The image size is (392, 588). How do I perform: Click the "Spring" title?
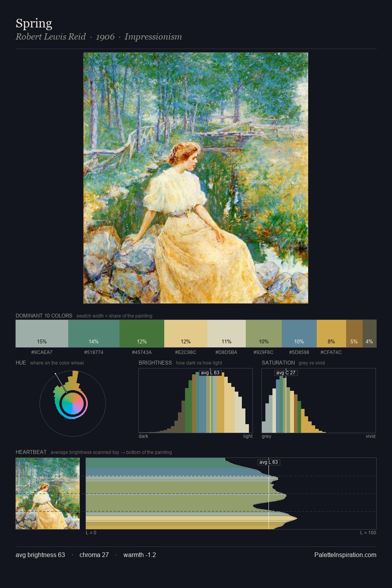(34, 24)
